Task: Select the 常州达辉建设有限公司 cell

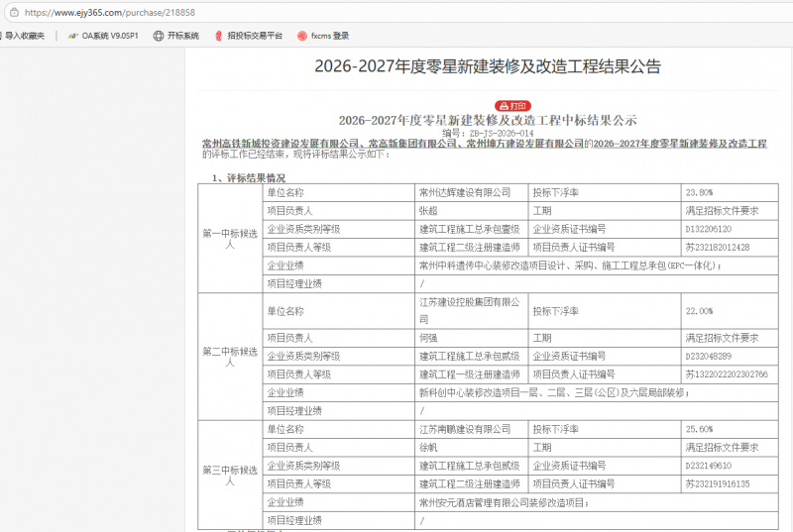Action: 471,192
